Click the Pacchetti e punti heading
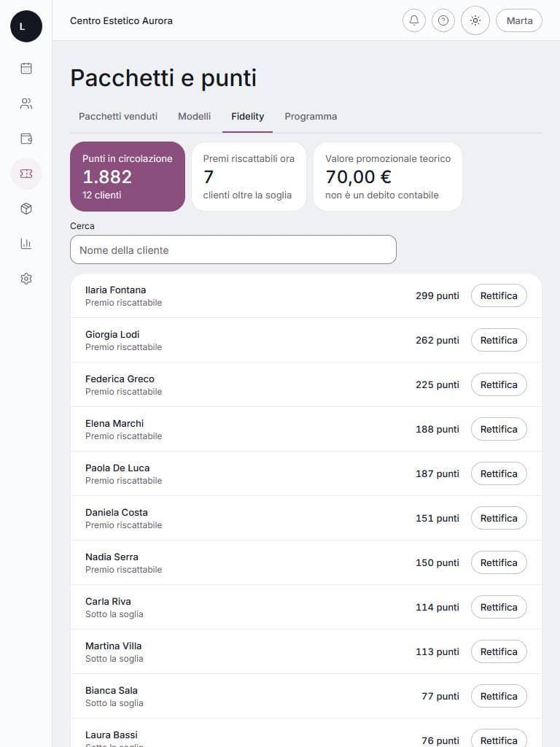Screen dimensions: 560x747 pos(163,77)
